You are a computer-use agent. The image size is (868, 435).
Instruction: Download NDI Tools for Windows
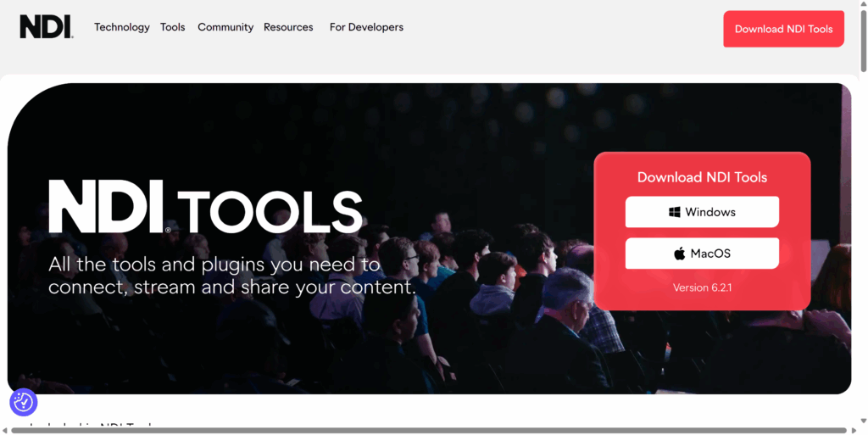click(x=702, y=212)
